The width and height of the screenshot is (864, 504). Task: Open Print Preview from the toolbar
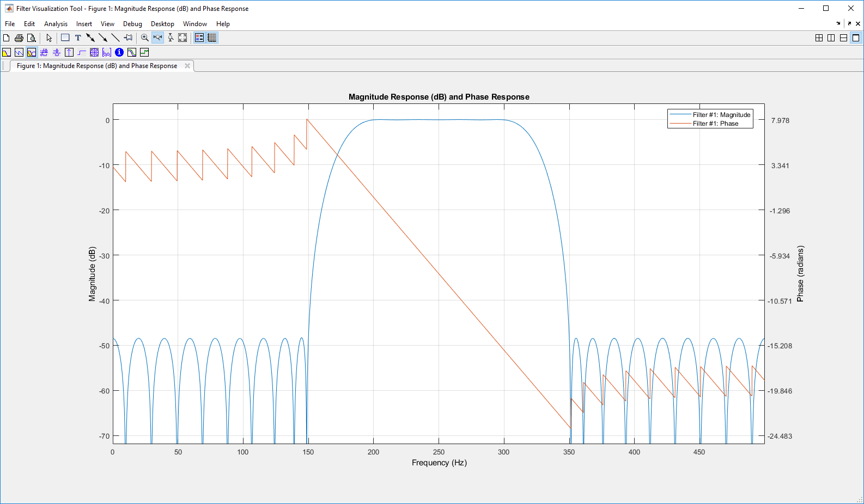tap(32, 38)
